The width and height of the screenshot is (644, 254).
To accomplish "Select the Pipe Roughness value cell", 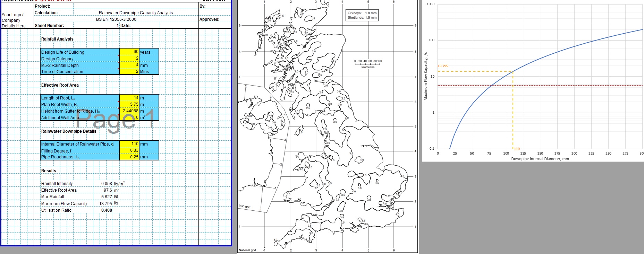I will click(129, 157).
